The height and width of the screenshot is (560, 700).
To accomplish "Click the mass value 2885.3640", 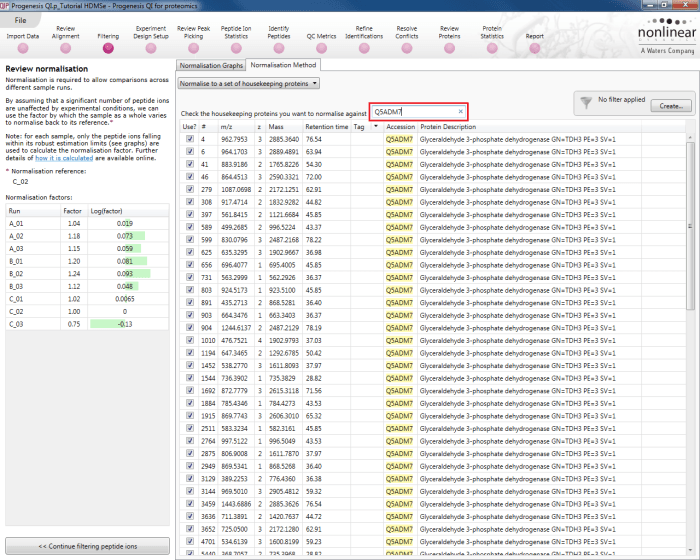I will coord(284,139).
